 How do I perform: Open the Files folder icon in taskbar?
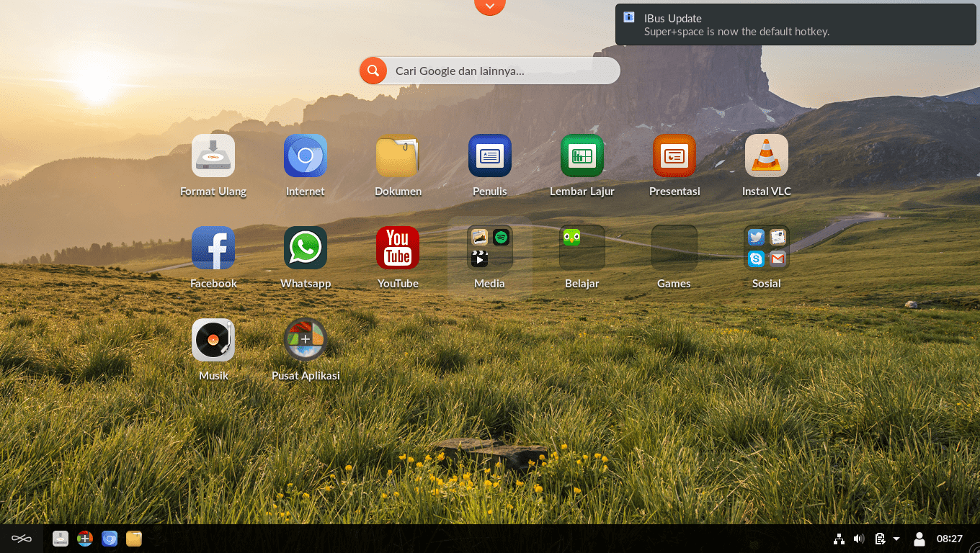pos(134,539)
